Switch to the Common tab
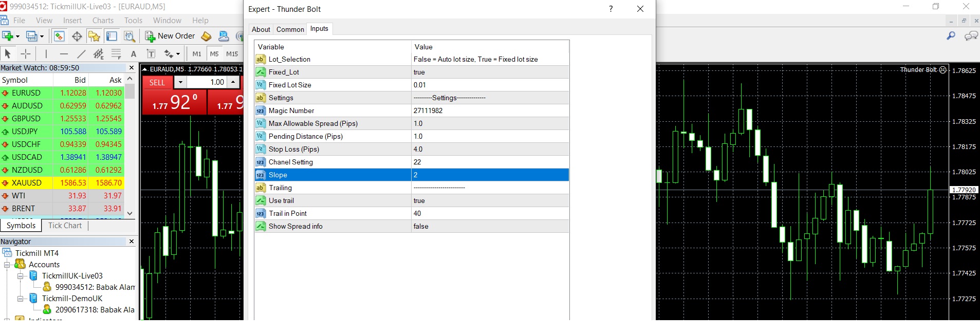The image size is (980, 333). [290, 29]
